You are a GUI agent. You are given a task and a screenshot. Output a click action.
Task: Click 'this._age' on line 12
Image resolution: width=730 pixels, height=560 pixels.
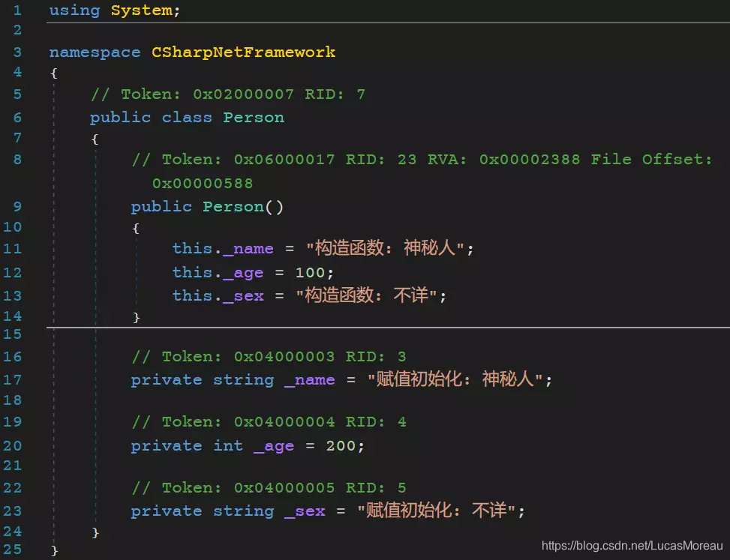(x=218, y=273)
